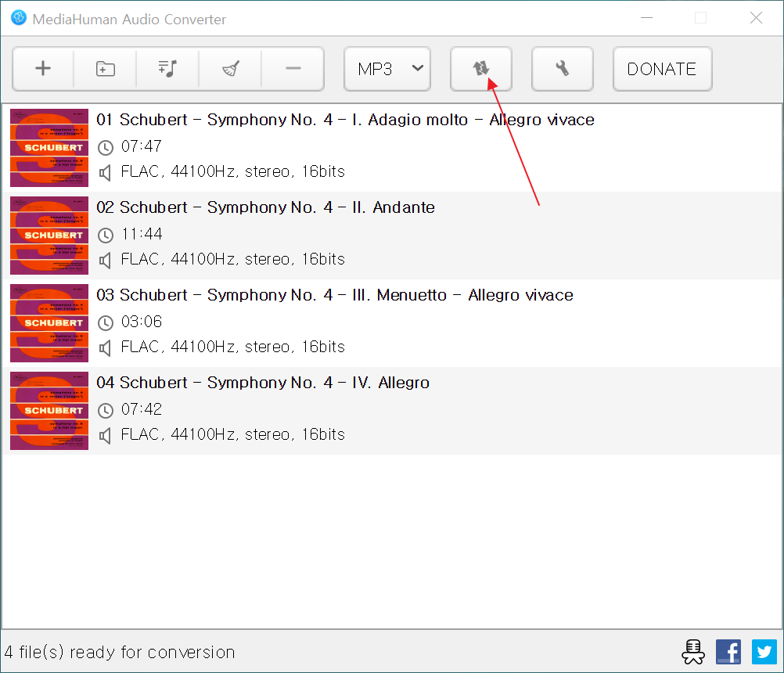Image resolution: width=784 pixels, height=673 pixels.
Task: Select track 01 Adagio molto title
Action: pos(345,120)
